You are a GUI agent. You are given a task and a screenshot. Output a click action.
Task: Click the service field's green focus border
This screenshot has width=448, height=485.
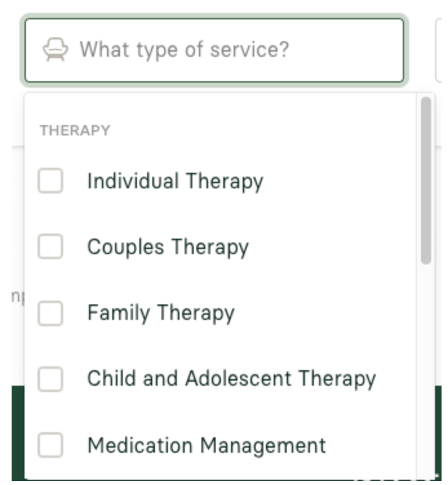tap(214, 16)
